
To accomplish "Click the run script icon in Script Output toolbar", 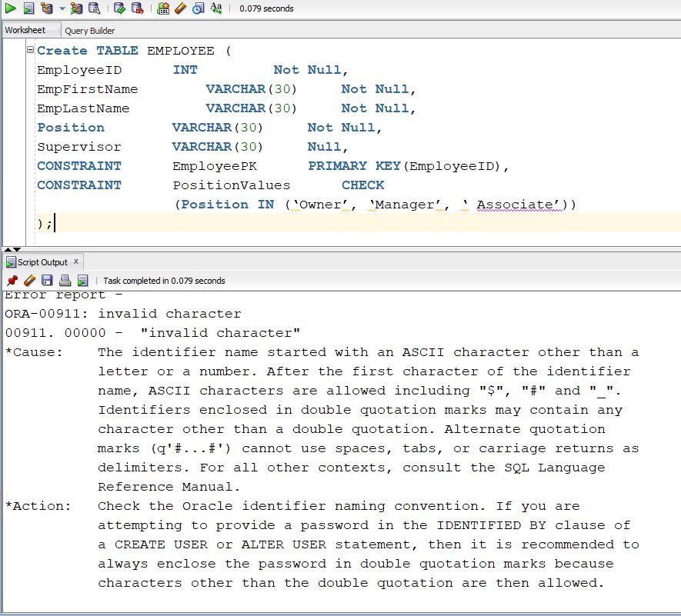I will tap(82, 281).
